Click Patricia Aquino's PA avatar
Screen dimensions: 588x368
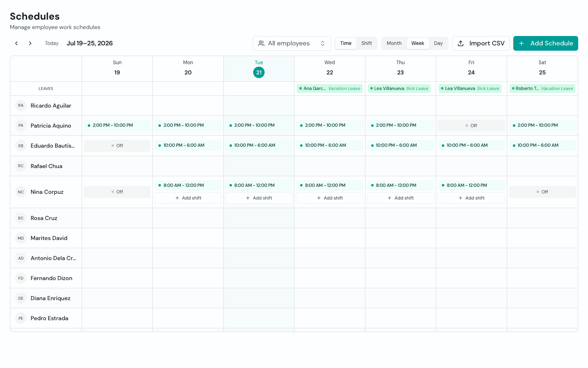[21, 126]
